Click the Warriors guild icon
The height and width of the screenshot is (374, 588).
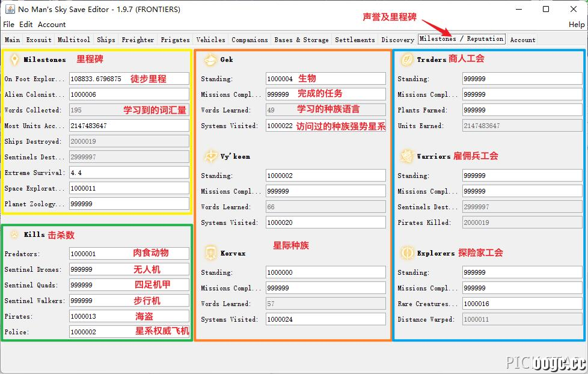point(407,156)
